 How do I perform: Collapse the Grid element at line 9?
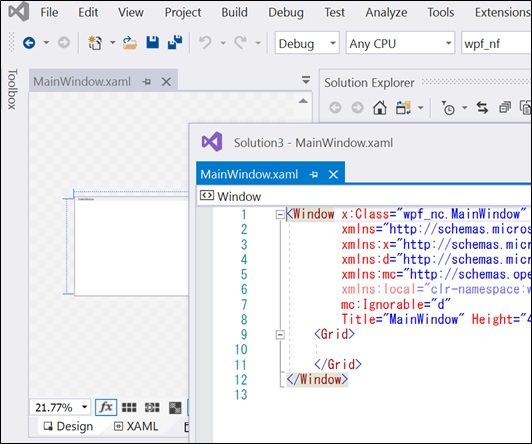tap(280, 335)
